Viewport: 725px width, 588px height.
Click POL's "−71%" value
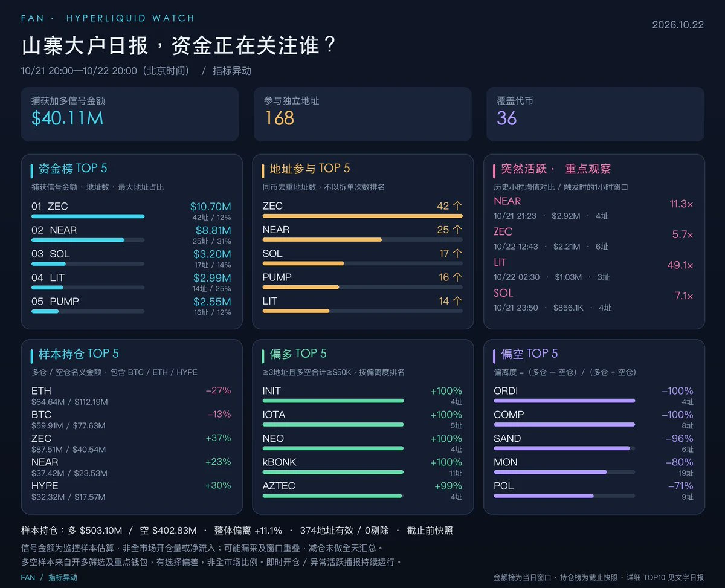tap(681, 486)
